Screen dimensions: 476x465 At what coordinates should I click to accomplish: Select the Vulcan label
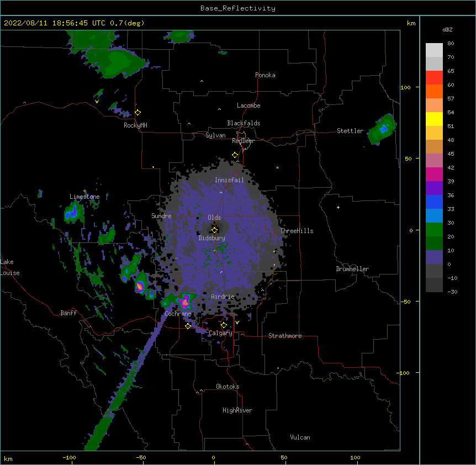pos(300,437)
